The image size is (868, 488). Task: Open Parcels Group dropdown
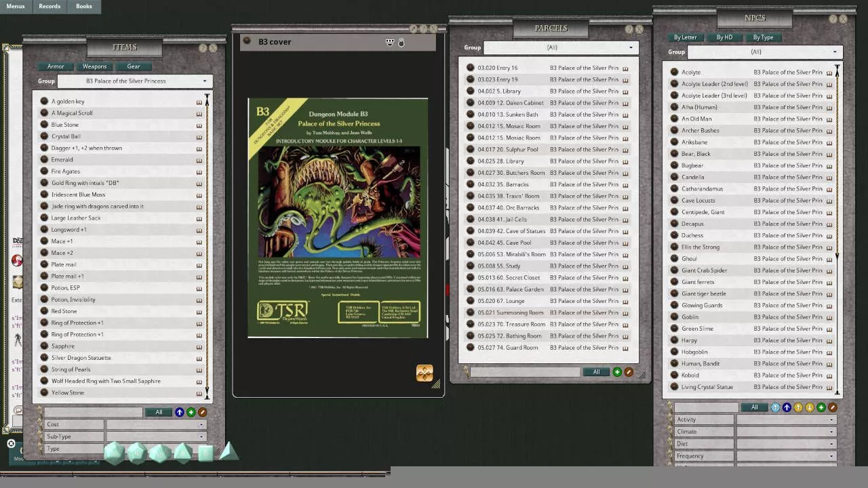[x=561, y=47]
